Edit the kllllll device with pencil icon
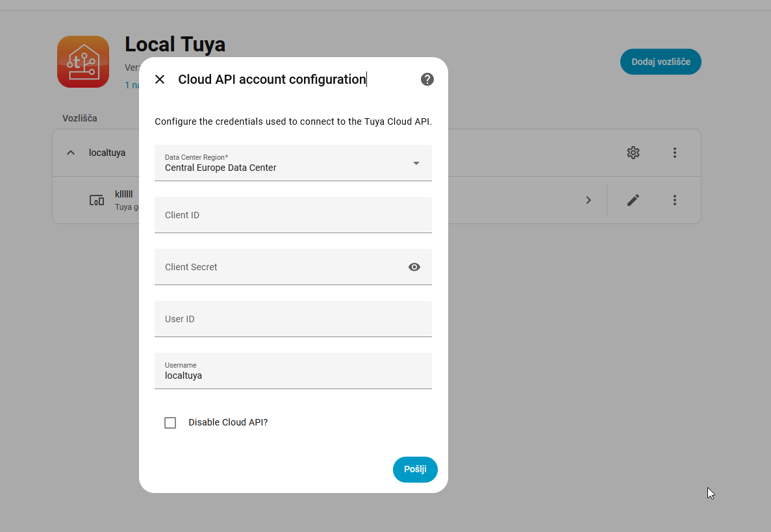The height and width of the screenshot is (532, 771). click(633, 200)
